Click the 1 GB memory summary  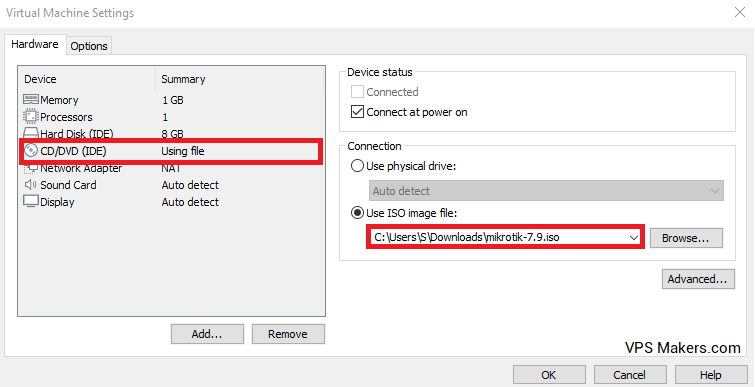(173, 100)
